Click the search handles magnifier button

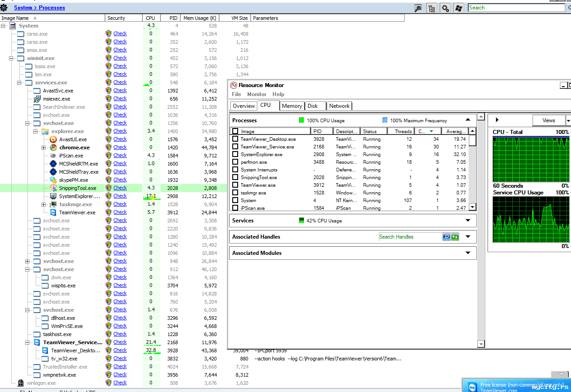coord(446,237)
